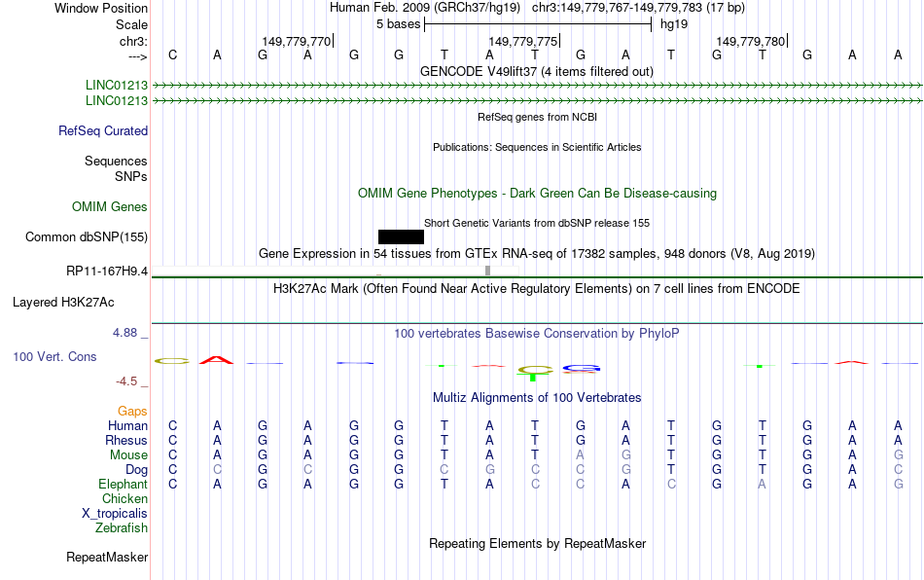Open the 100 Vert. Cons label
The width and height of the screenshot is (924, 580).
pyautogui.click(x=54, y=356)
